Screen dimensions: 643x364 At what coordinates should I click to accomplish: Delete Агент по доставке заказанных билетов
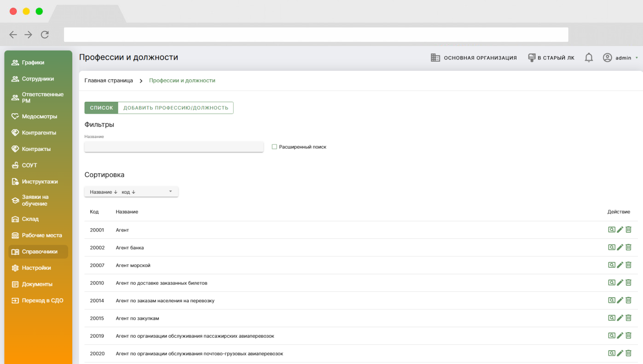628,283
